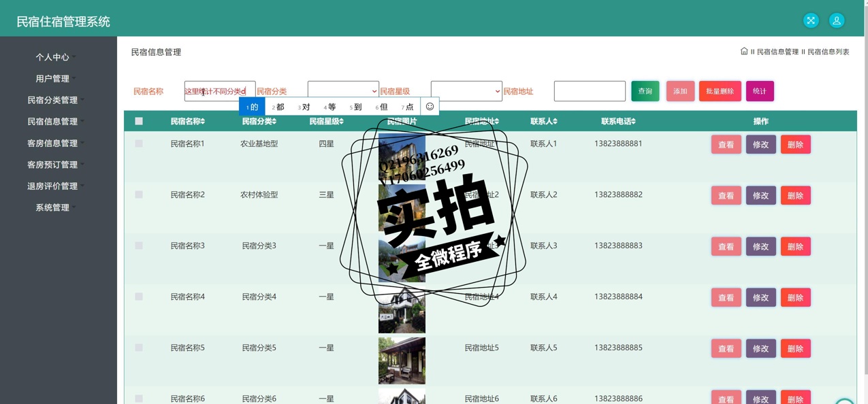Choose IME candidate 对 in the suggestion bar
The width and height of the screenshot is (868, 404).
(304, 107)
